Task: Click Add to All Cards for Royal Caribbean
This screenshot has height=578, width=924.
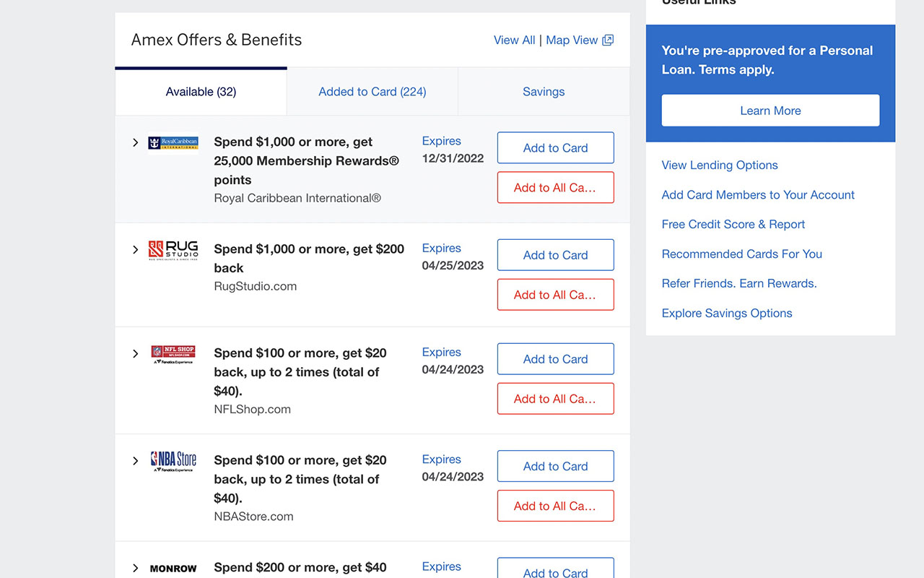Action: (555, 187)
